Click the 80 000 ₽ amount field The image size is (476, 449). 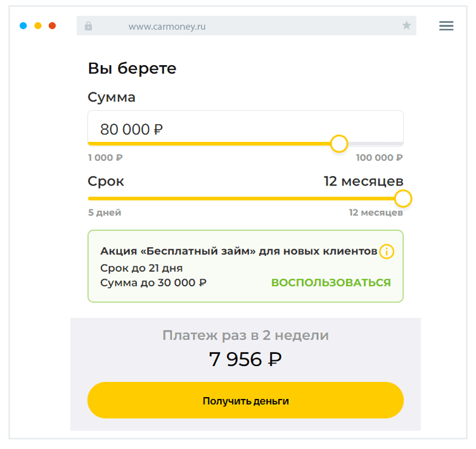click(245, 129)
